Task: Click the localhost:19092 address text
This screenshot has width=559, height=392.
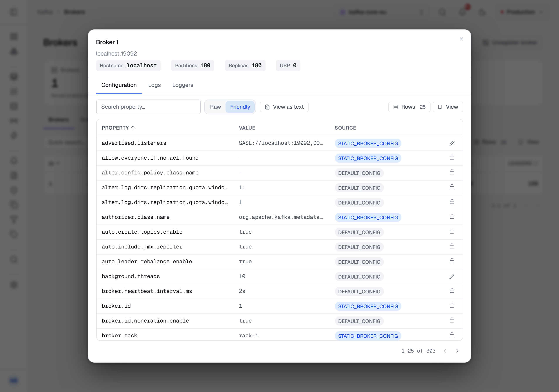Action: click(116, 54)
